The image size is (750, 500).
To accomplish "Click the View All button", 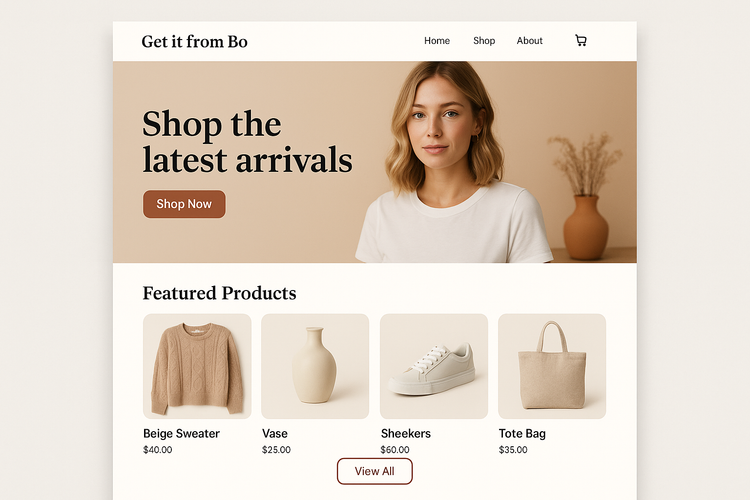I will point(375,471).
